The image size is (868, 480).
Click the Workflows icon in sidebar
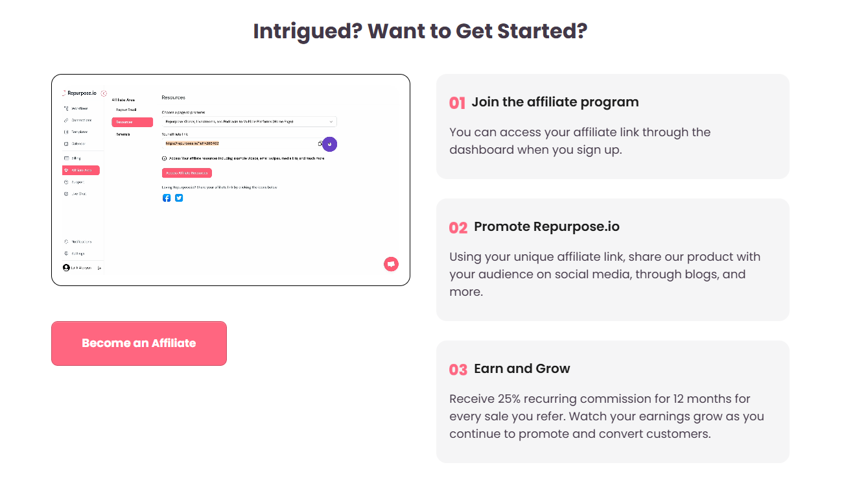pyautogui.click(x=66, y=108)
